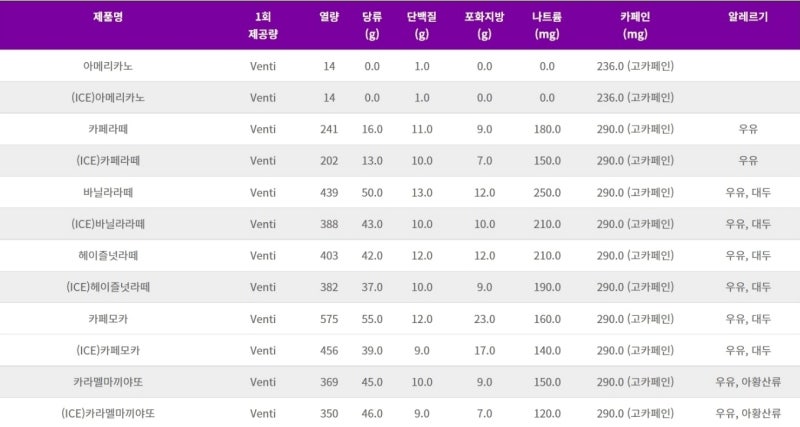
Task: Click the 제품명 column header
Action: click(x=108, y=17)
